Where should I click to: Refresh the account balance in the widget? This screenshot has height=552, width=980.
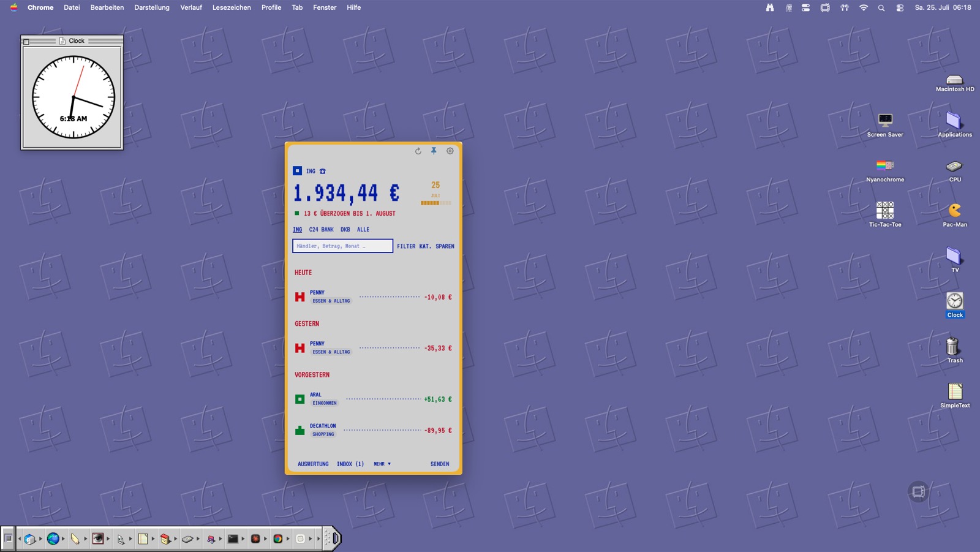click(418, 151)
